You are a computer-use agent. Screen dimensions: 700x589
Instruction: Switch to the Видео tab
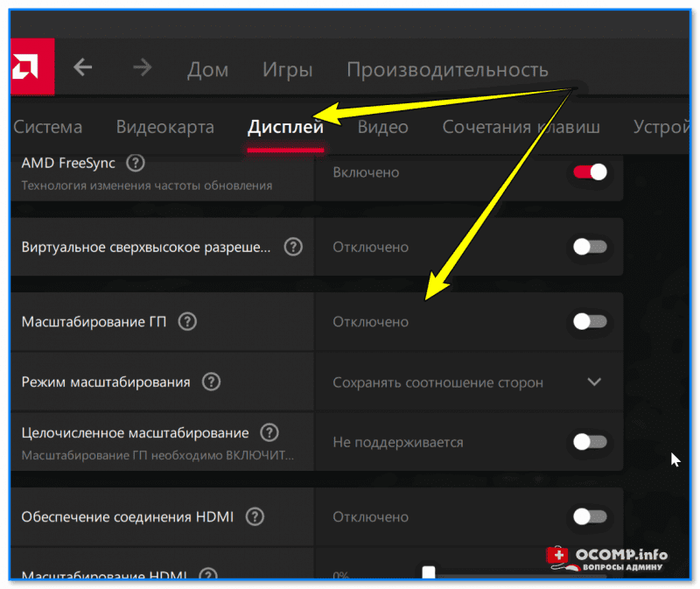(383, 127)
